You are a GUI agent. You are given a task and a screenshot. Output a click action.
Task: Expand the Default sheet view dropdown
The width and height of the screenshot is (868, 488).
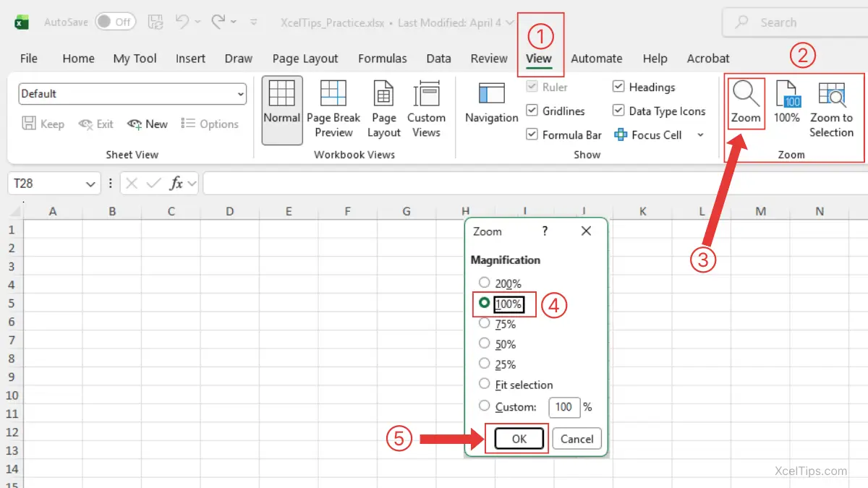240,94
